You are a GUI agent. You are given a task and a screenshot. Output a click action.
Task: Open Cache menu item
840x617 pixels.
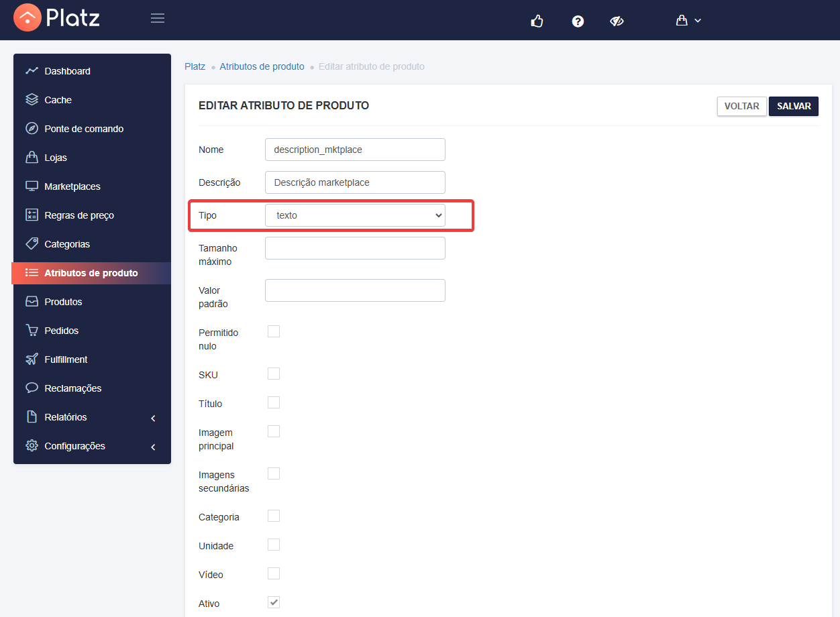92,100
